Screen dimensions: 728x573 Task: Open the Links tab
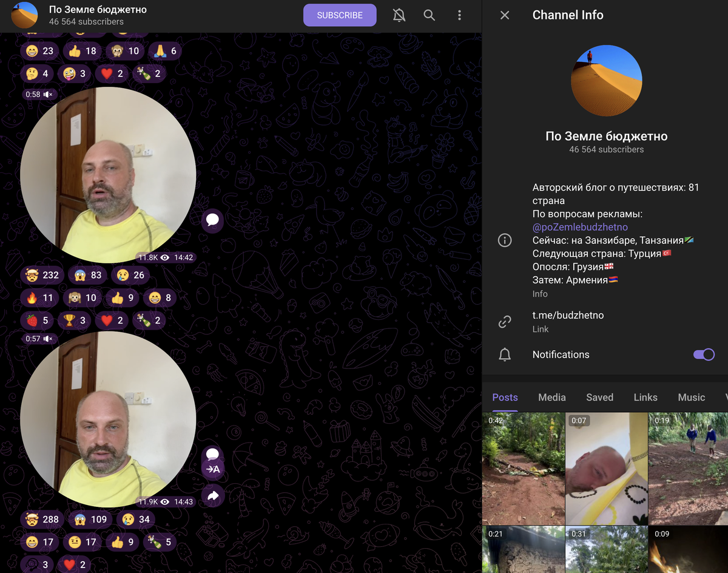tap(645, 397)
